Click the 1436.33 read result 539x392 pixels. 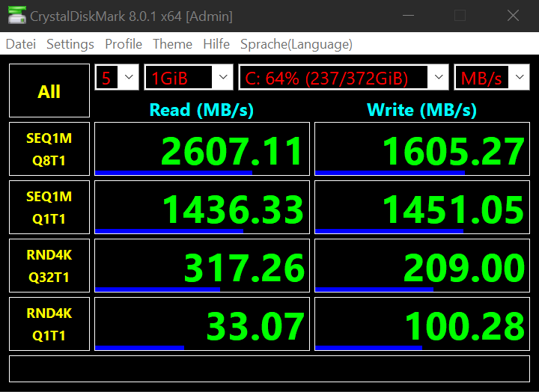[x=202, y=207]
